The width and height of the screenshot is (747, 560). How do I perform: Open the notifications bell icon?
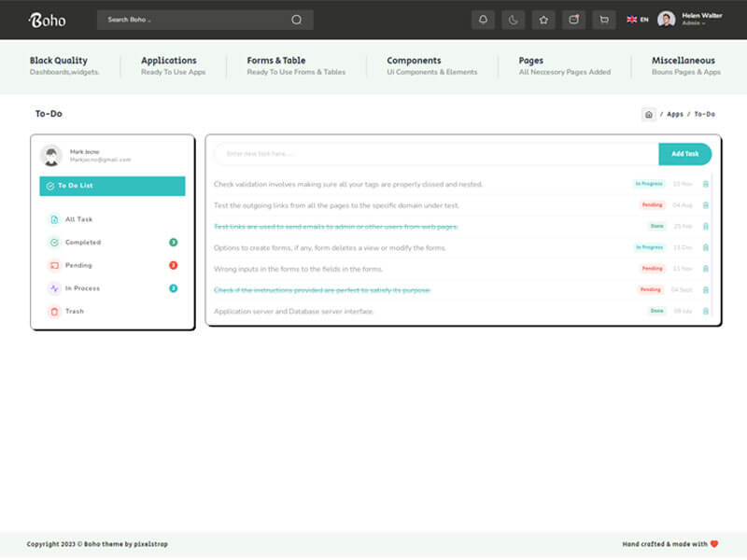483,20
